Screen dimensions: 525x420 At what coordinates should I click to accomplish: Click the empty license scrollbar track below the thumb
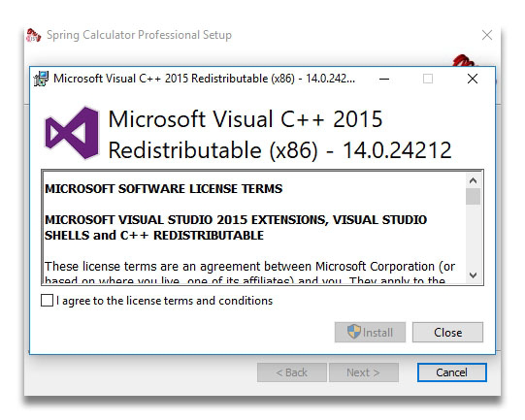click(x=473, y=236)
